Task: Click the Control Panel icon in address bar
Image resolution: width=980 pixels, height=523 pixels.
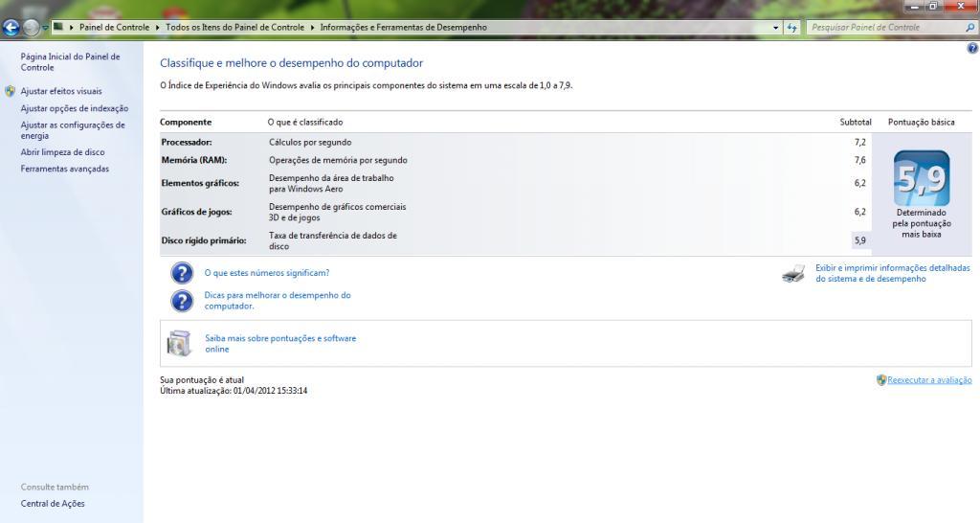Action: click(x=58, y=27)
